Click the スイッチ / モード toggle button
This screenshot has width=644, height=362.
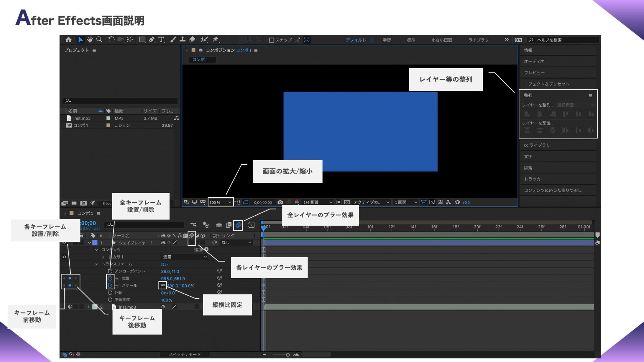tap(185, 354)
